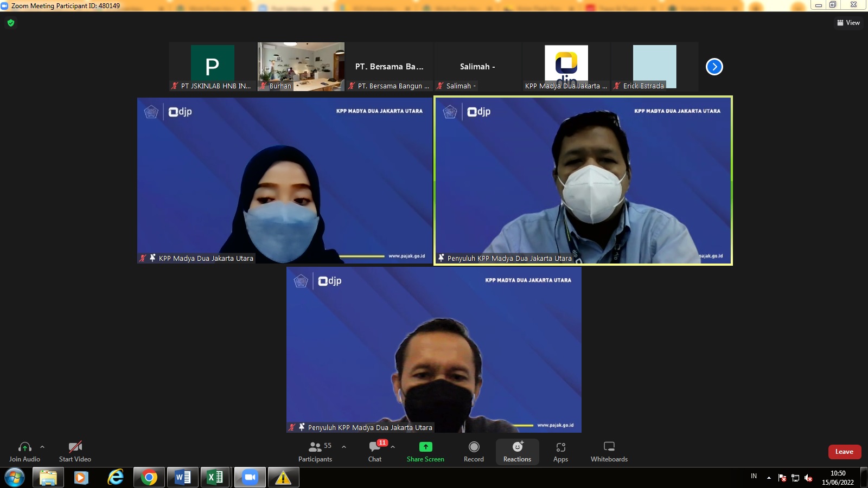
Task: Open Whiteboards
Action: pos(609,451)
